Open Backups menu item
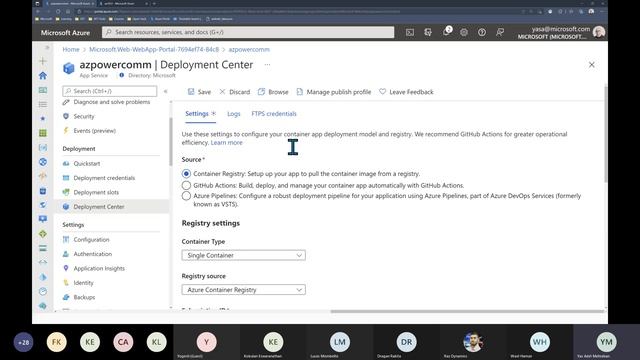The width and height of the screenshot is (640, 360). click(84, 297)
